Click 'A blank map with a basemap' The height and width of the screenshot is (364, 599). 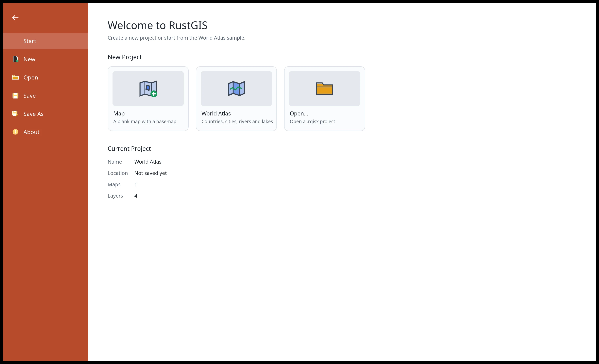point(145,122)
